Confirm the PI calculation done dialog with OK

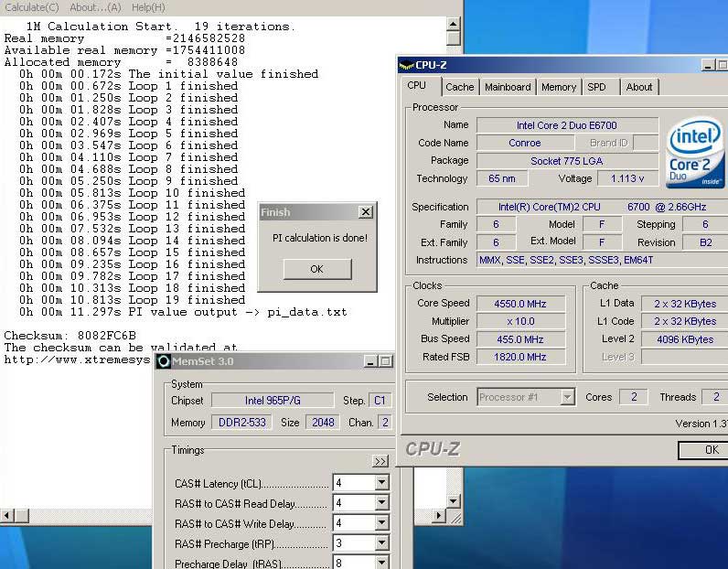(x=317, y=269)
